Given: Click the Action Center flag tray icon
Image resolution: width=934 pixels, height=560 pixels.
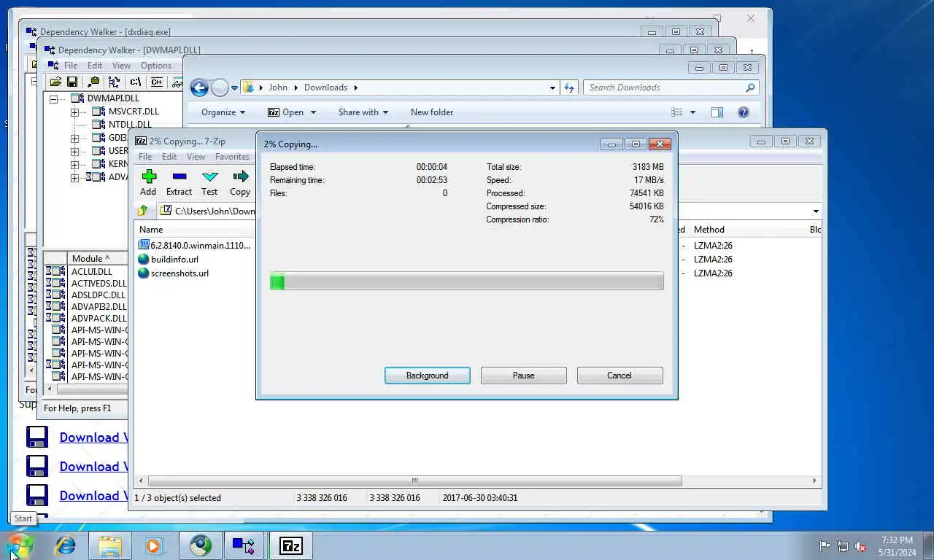Looking at the screenshot, I should click(x=825, y=545).
